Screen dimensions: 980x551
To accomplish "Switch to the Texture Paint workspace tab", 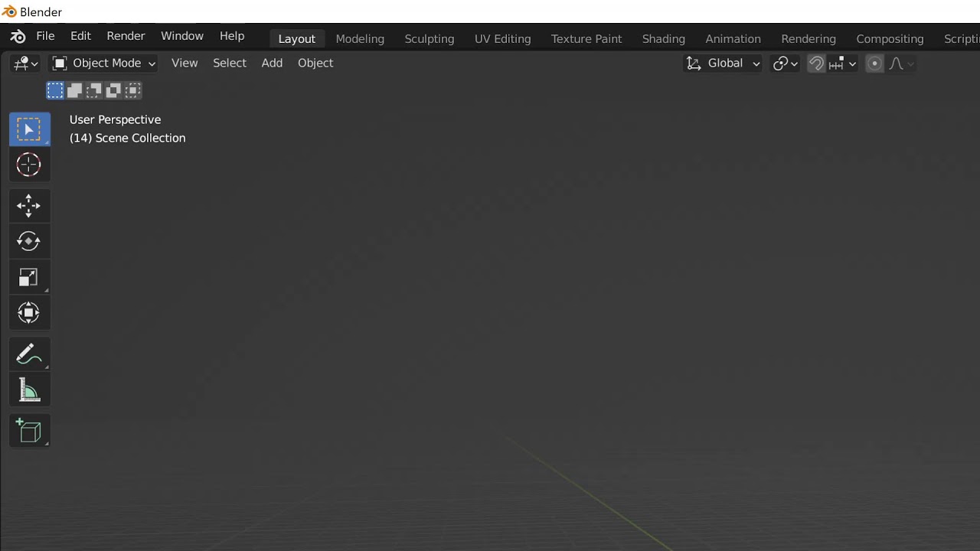I will tap(586, 39).
